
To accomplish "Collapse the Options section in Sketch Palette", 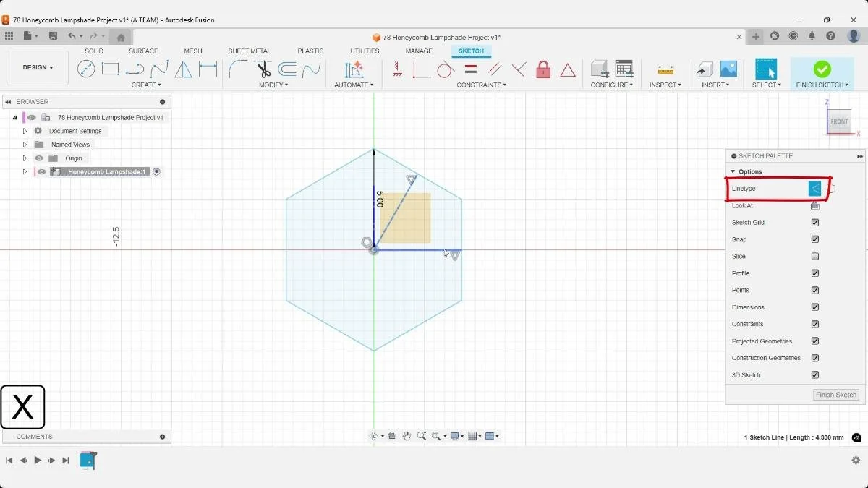I will (x=733, y=172).
